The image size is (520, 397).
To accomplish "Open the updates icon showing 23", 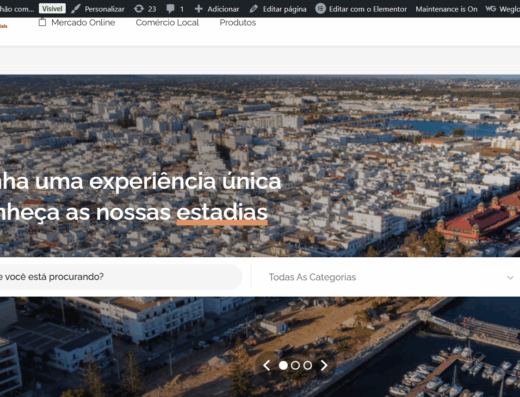I will [139, 9].
